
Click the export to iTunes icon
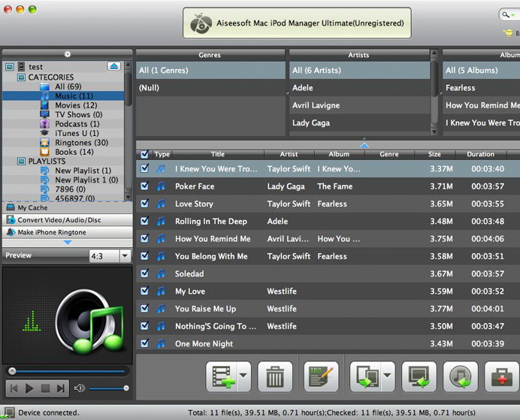point(460,377)
